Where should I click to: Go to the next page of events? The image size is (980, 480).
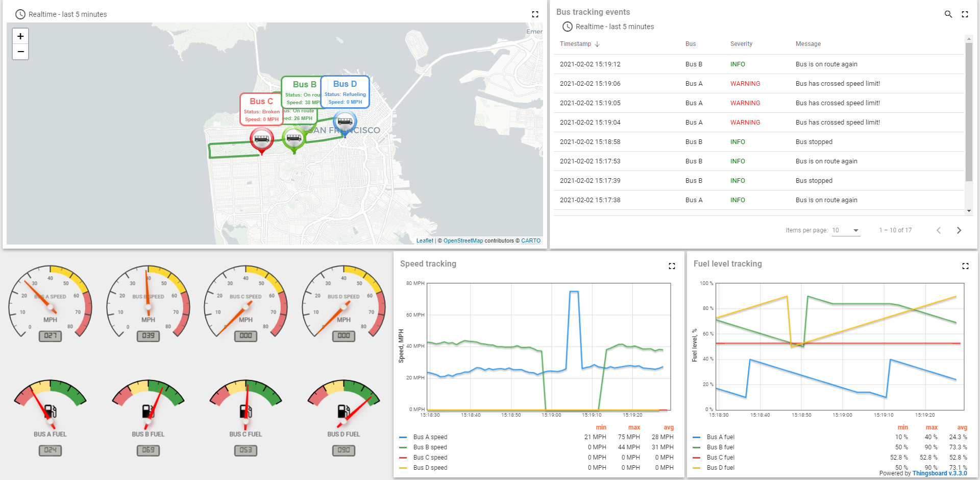click(959, 230)
